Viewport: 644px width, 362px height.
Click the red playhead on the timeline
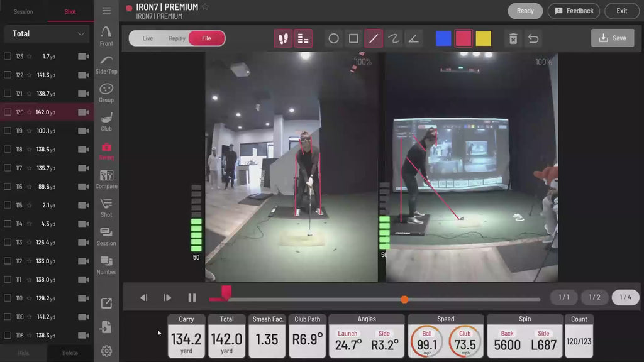(x=226, y=292)
